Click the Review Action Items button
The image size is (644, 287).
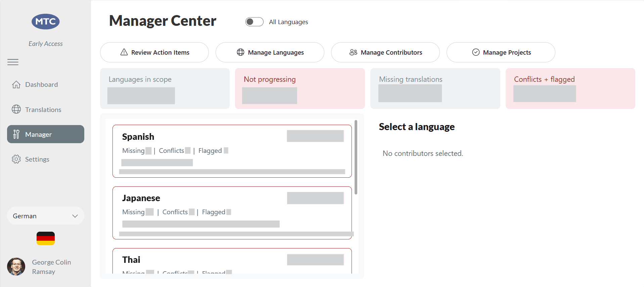coord(154,52)
